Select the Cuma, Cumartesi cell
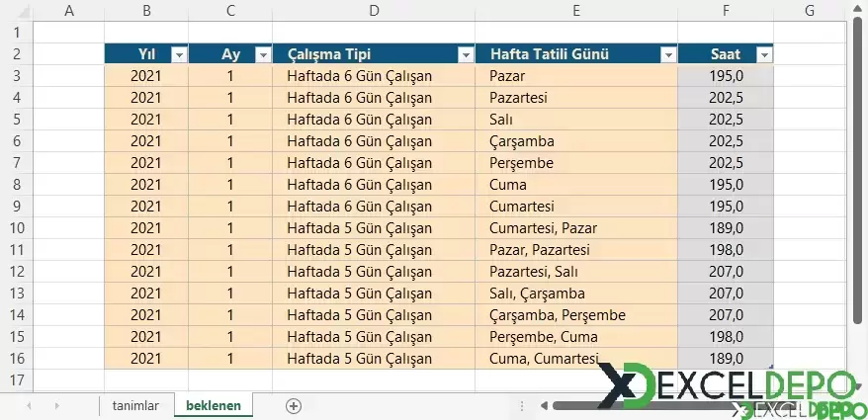 point(576,359)
